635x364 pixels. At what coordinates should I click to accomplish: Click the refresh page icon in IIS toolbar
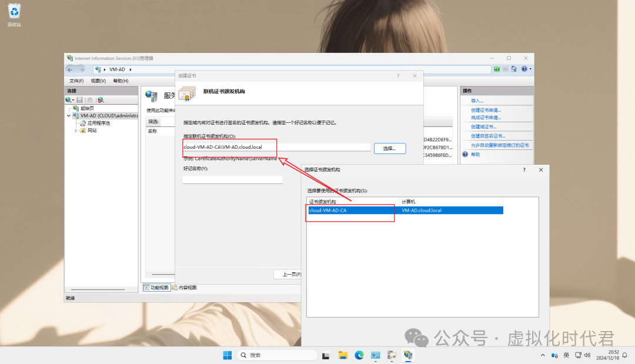(497, 69)
